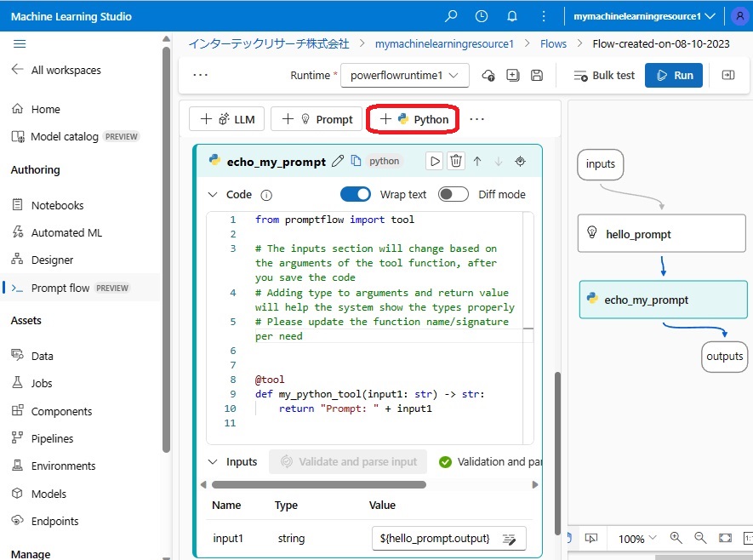Open the 100% zoom level dropdown
Image resolution: width=753 pixels, height=560 pixels.
pos(636,539)
